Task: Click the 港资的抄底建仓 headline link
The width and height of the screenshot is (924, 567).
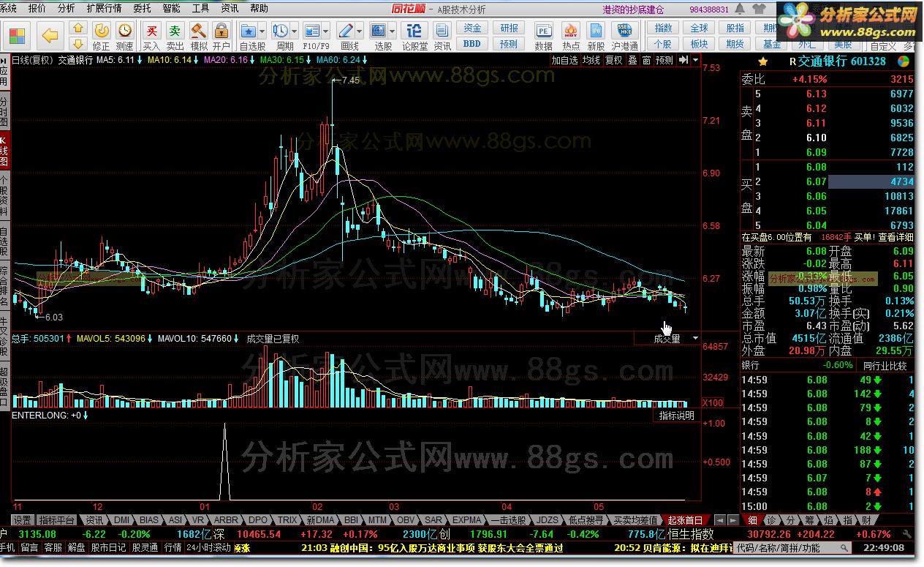Action: pyautogui.click(x=633, y=10)
